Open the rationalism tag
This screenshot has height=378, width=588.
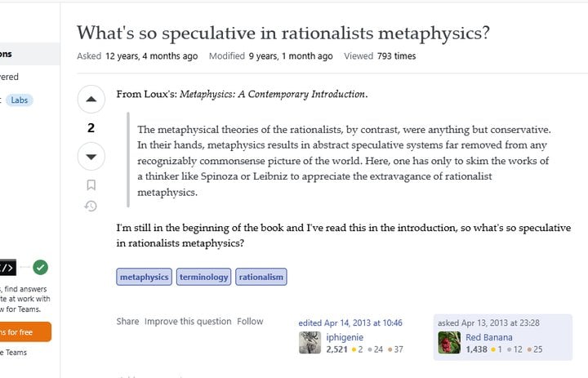(x=261, y=277)
